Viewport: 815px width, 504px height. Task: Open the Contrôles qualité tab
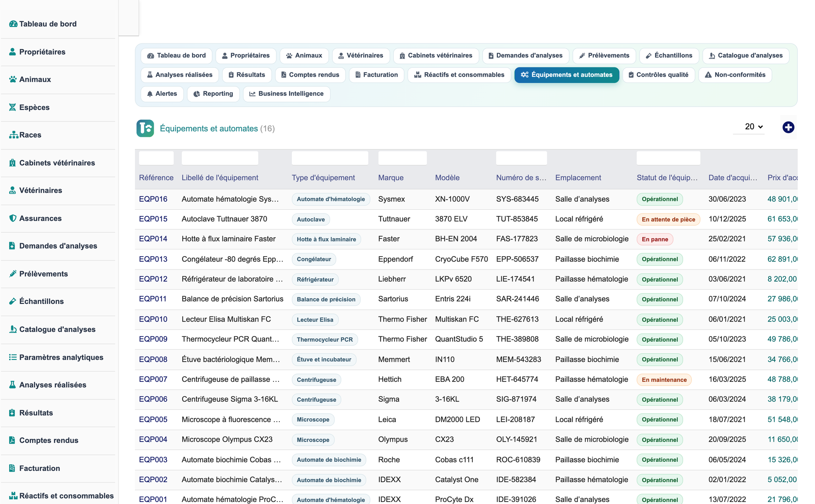tap(658, 75)
